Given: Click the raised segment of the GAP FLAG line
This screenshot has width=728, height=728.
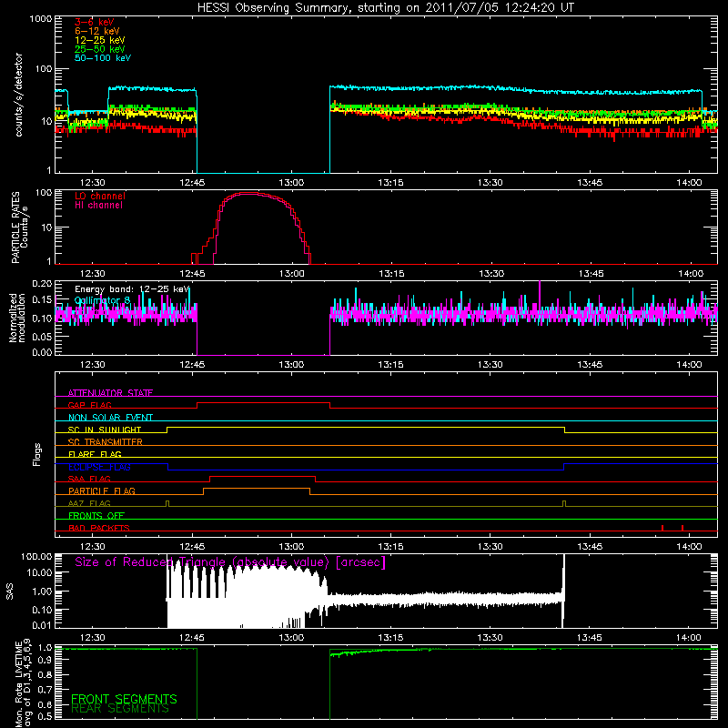Looking at the screenshot, I should click(x=263, y=403).
